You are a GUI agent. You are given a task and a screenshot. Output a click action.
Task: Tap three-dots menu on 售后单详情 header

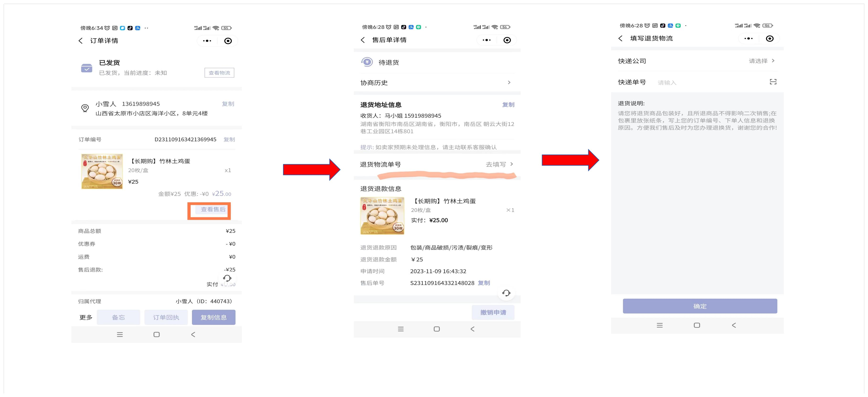486,40
